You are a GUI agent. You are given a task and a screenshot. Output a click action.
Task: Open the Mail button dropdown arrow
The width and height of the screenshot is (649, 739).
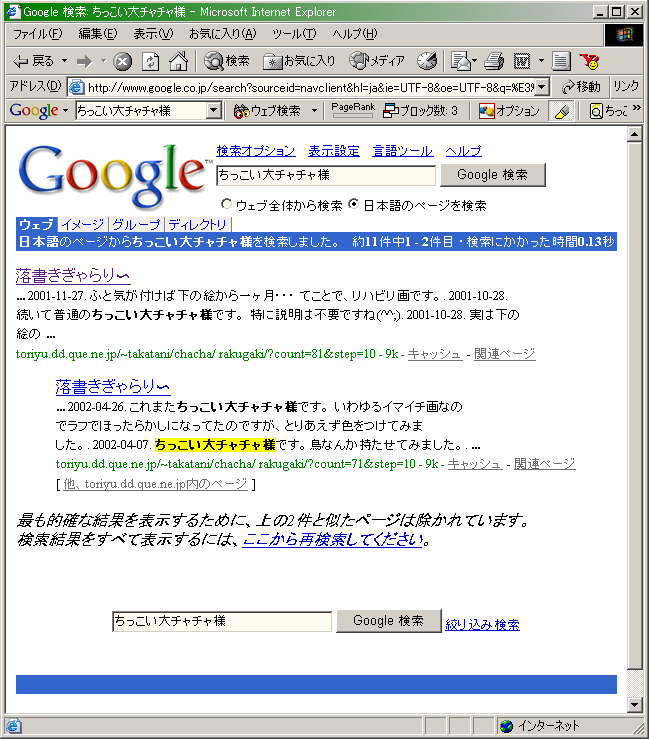474,61
